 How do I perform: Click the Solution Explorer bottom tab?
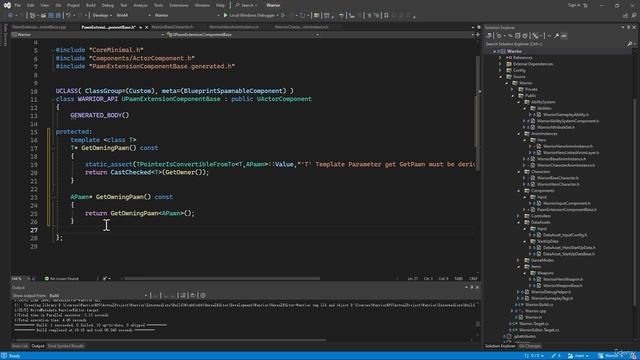tap(500, 346)
